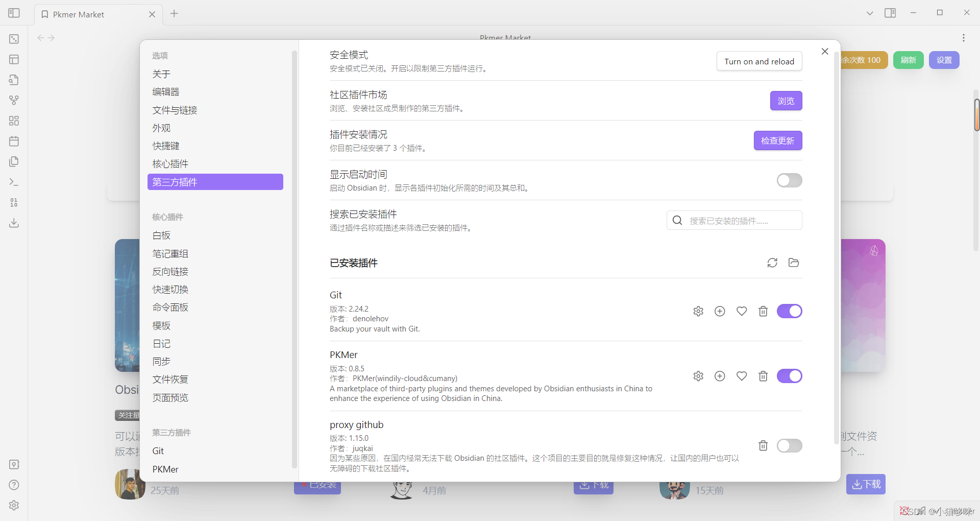
Task: Open 同步 core plugin settings
Action: pos(215,362)
